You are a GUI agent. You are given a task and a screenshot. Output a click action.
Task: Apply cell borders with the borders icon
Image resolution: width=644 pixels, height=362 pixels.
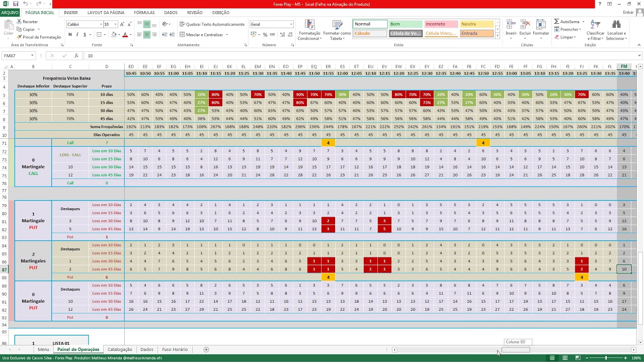click(x=99, y=35)
